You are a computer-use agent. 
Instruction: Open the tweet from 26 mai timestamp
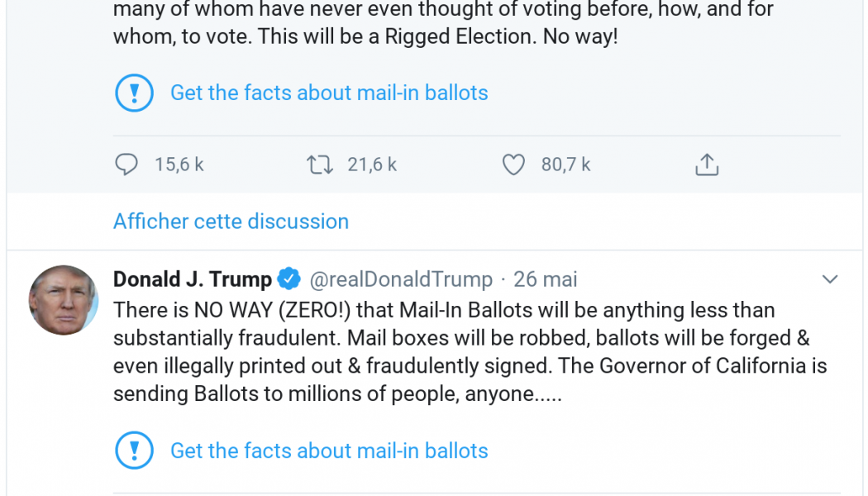[545, 279]
